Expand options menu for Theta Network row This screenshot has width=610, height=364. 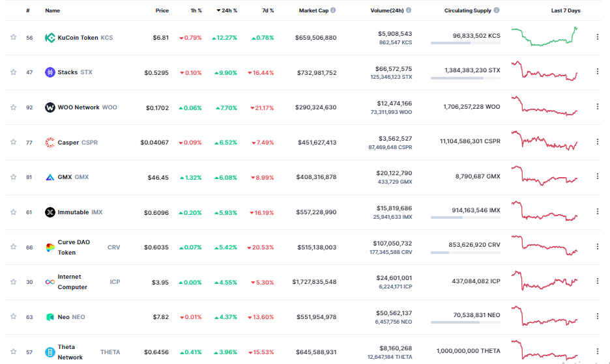tap(597, 351)
